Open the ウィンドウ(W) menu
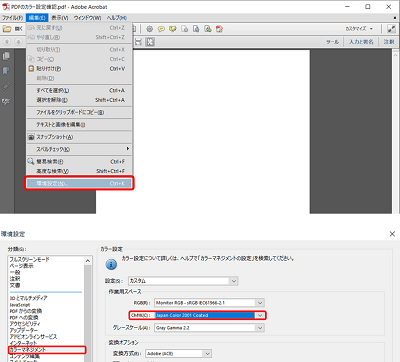Screen dimensions: 400x362 tap(87, 18)
